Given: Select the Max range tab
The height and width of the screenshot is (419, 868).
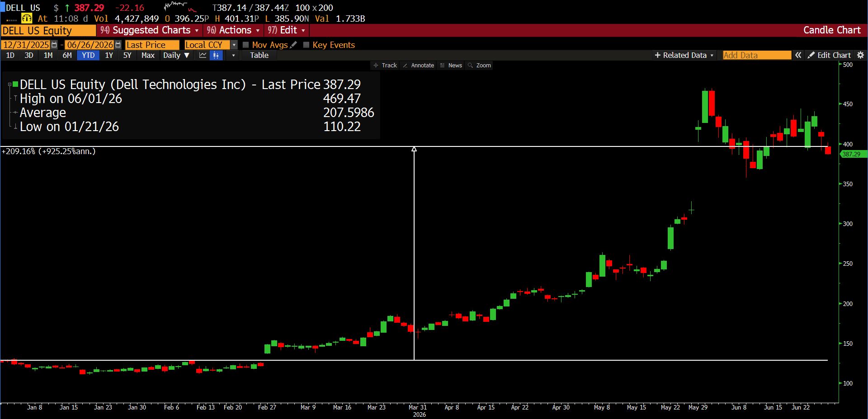Looking at the screenshot, I should [148, 55].
